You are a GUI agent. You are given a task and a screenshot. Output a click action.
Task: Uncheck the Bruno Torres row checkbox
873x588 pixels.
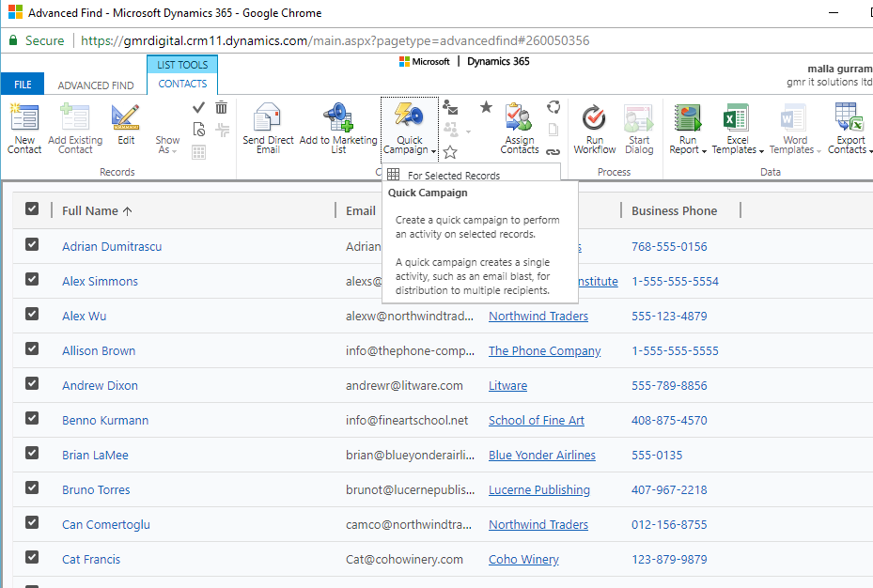(32, 487)
